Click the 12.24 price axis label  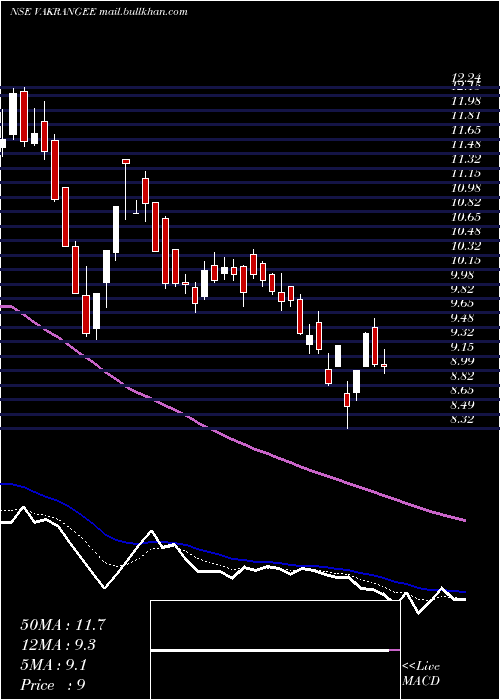point(467,79)
